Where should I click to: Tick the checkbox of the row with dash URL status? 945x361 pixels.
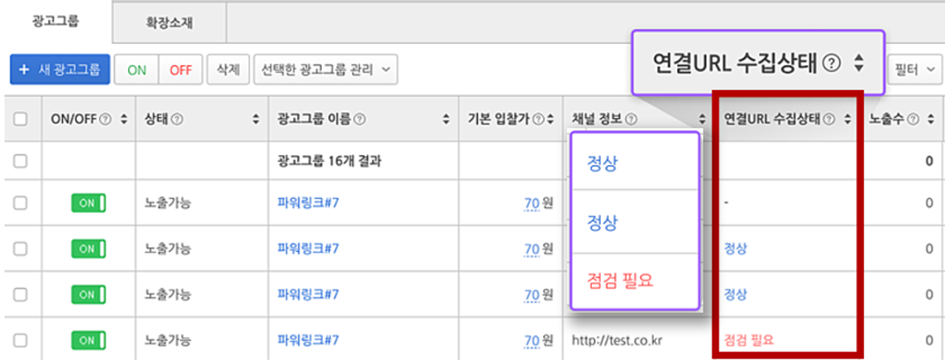20,203
